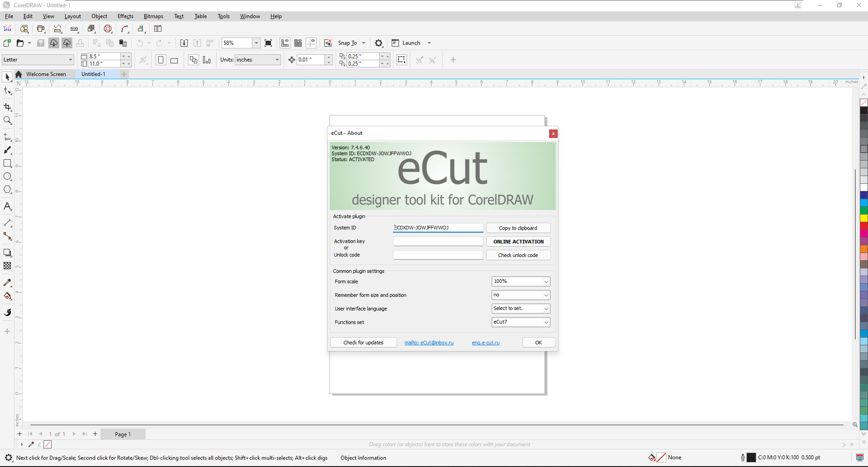Select the Freehand drawing tool
Image resolution: width=868 pixels, height=467 pixels.
click(x=7, y=137)
